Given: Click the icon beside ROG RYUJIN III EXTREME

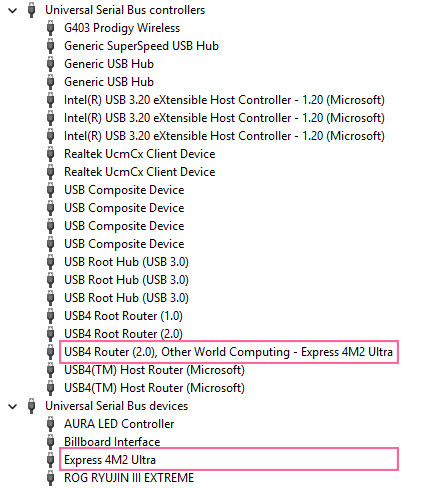Looking at the screenshot, I should point(50,478).
